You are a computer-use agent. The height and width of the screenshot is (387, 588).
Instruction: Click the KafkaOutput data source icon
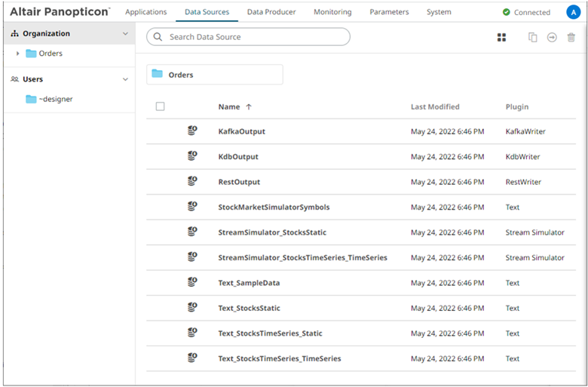[192, 131]
